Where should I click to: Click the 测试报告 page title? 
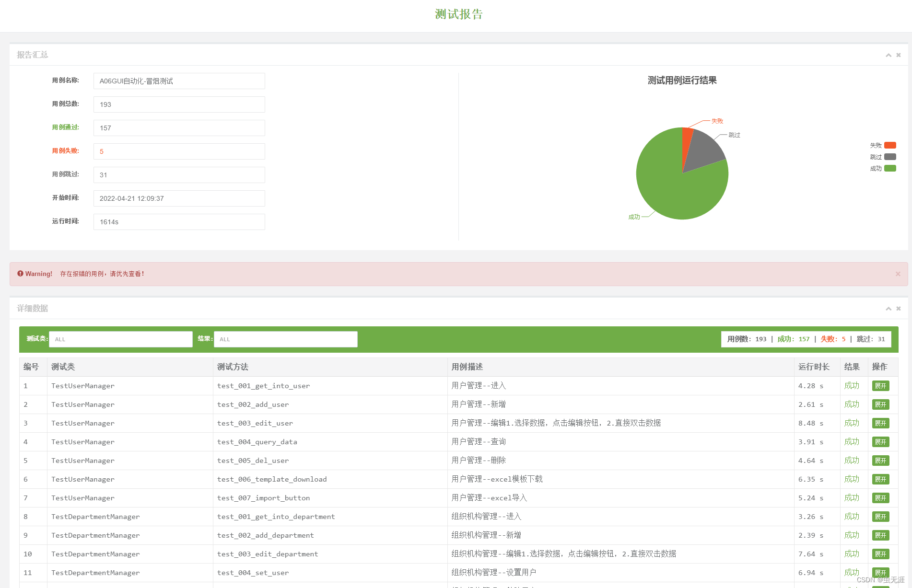click(459, 14)
